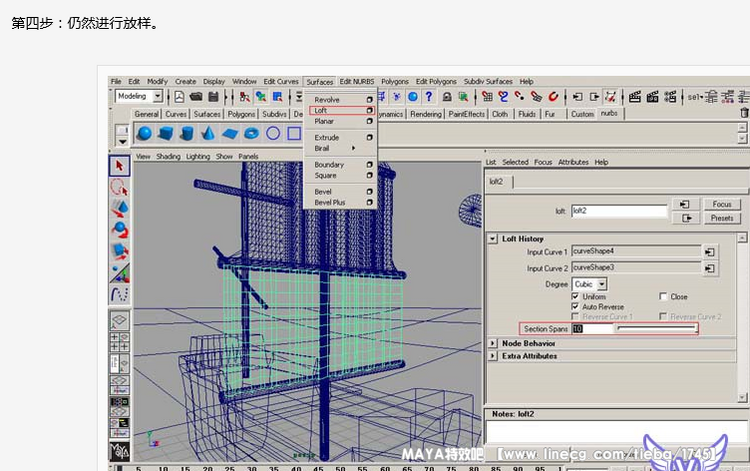Click the Lasso select tool
Image resolution: width=750 pixels, height=471 pixels.
coord(119,187)
